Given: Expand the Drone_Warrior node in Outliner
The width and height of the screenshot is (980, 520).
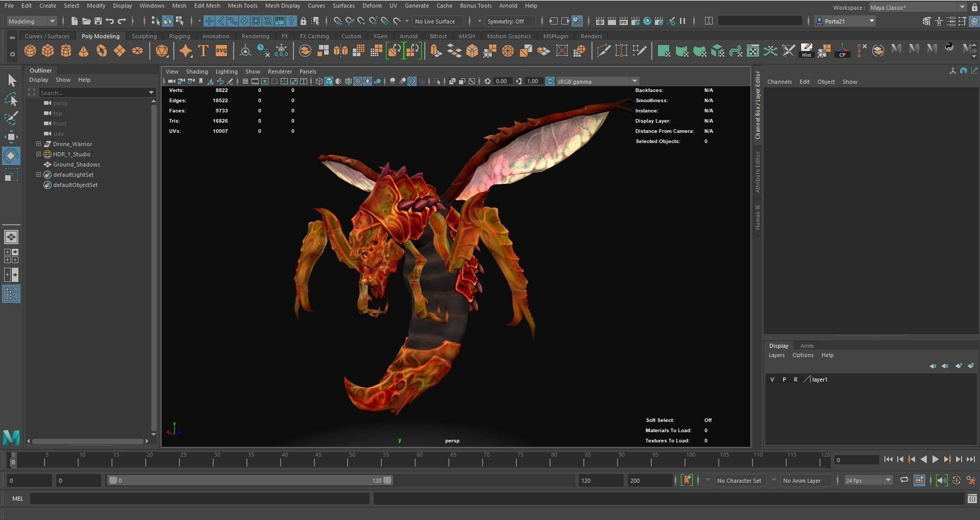Looking at the screenshot, I should (38, 144).
